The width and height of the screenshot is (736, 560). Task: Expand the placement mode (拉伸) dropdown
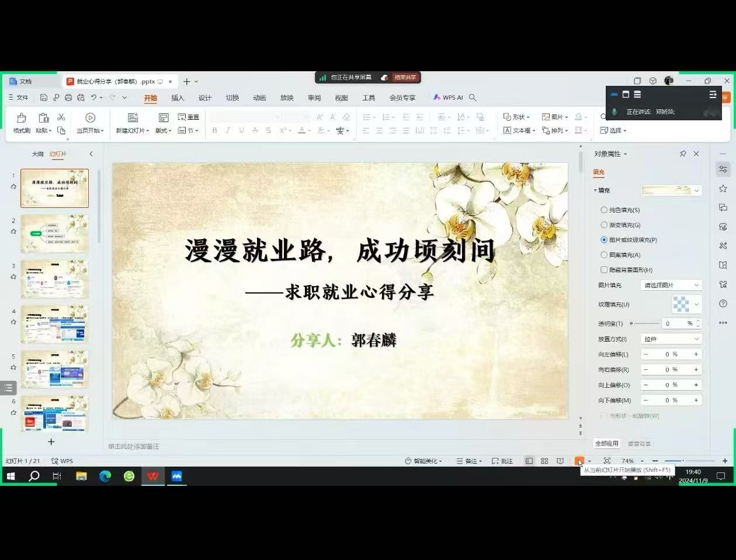pyautogui.click(x=671, y=339)
